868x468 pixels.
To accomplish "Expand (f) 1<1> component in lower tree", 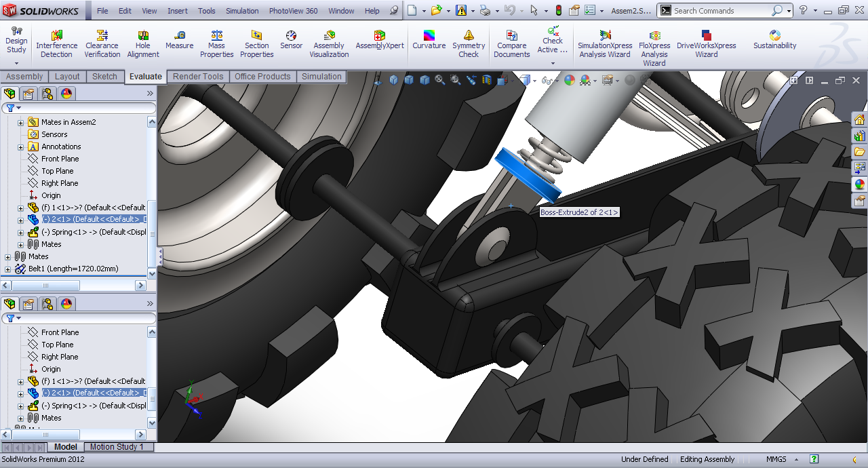I will tap(20, 381).
